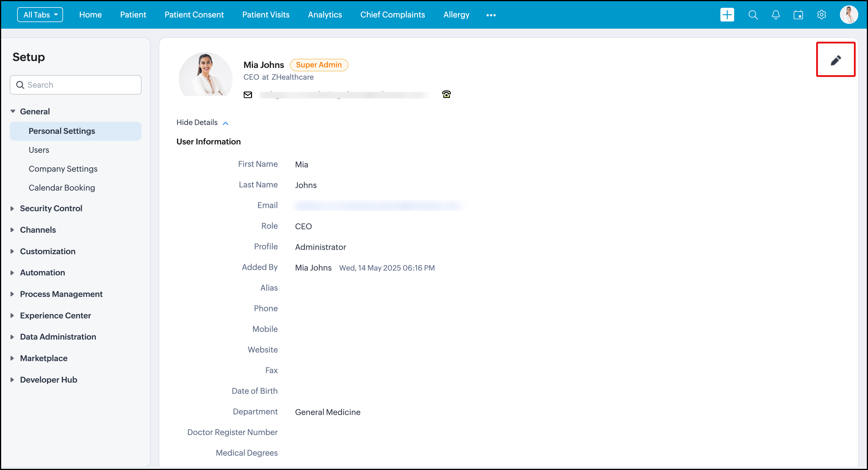
Task: Open the settings gear icon
Action: 821,15
